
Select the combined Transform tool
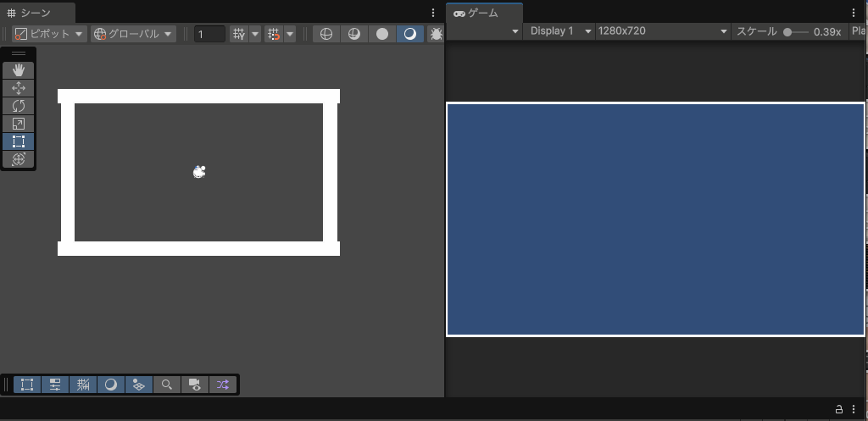click(x=19, y=158)
